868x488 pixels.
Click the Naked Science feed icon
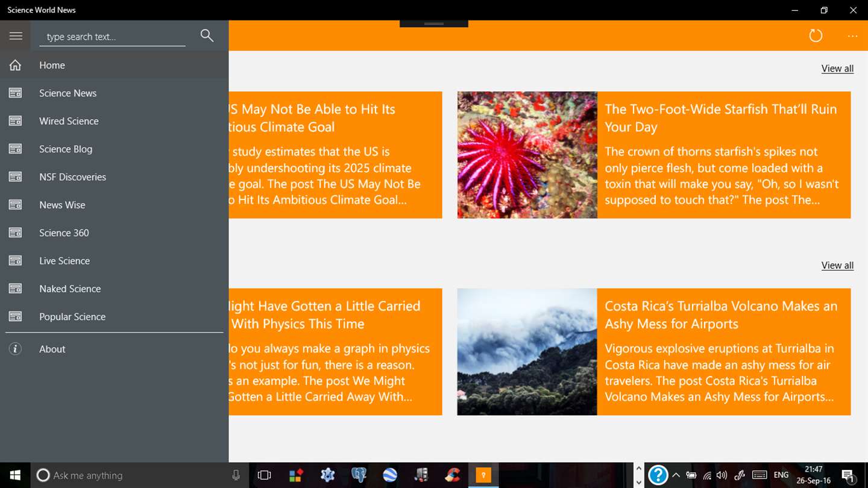click(x=15, y=289)
